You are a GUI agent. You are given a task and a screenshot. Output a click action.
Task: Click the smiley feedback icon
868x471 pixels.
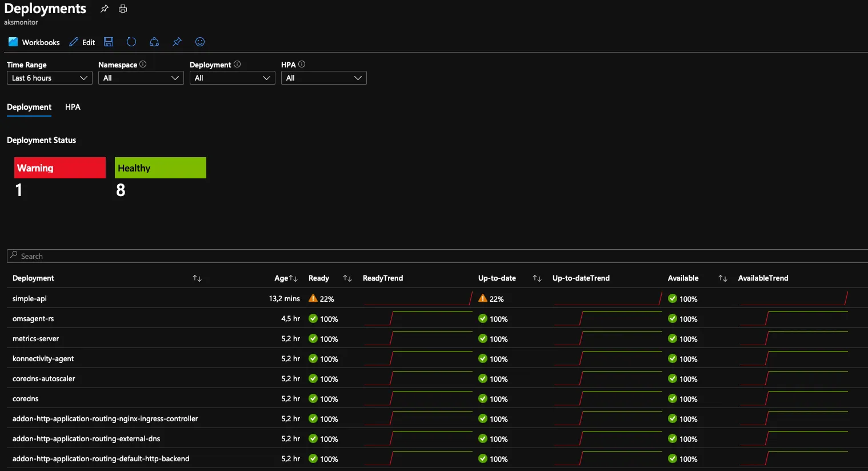[200, 42]
